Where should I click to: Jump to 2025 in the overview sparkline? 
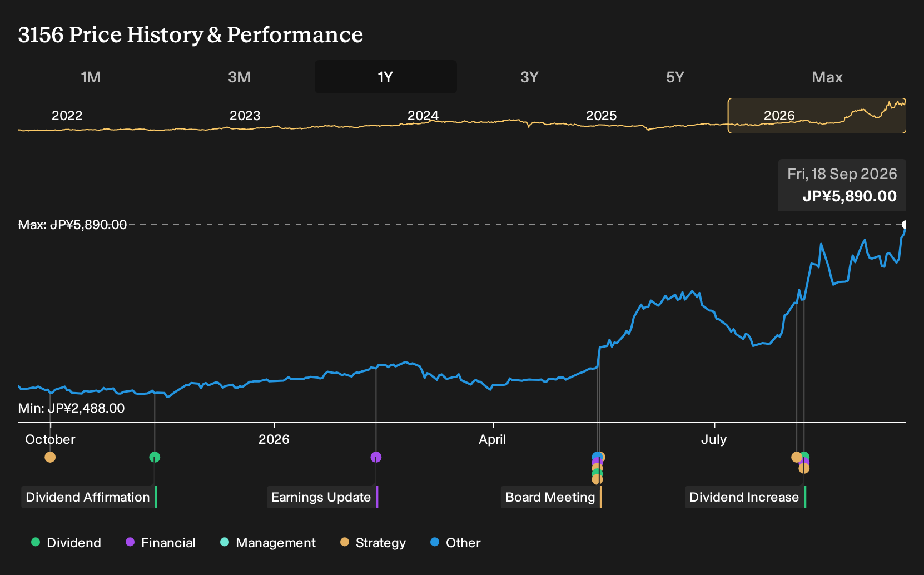[x=601, y=116]
